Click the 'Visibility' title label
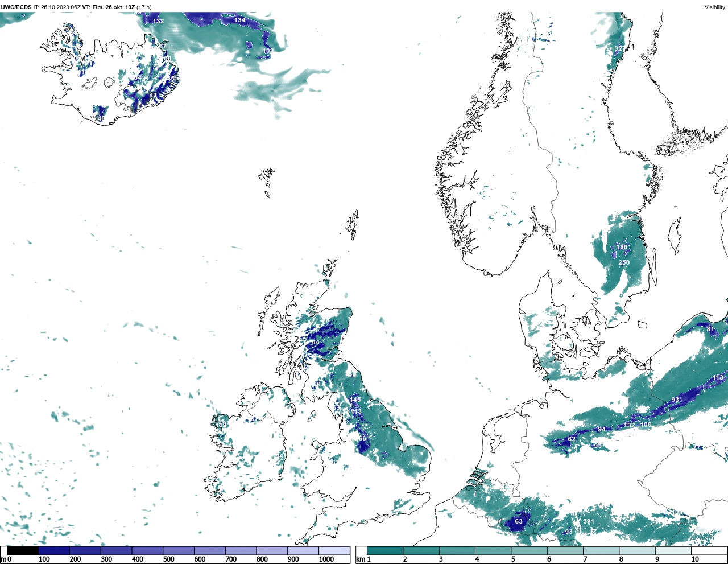This screenshot has height=564, width=728. pos(715,7)
